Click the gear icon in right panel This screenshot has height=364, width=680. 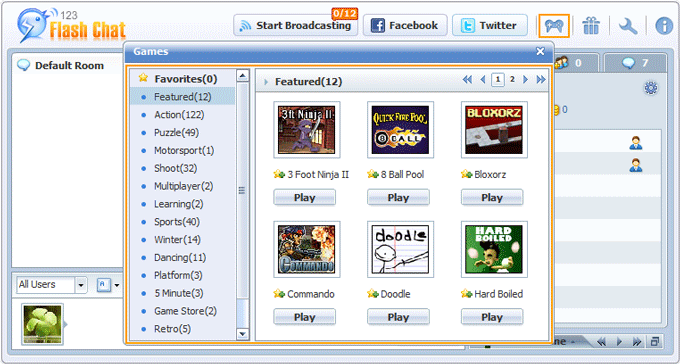coord(651,88)
